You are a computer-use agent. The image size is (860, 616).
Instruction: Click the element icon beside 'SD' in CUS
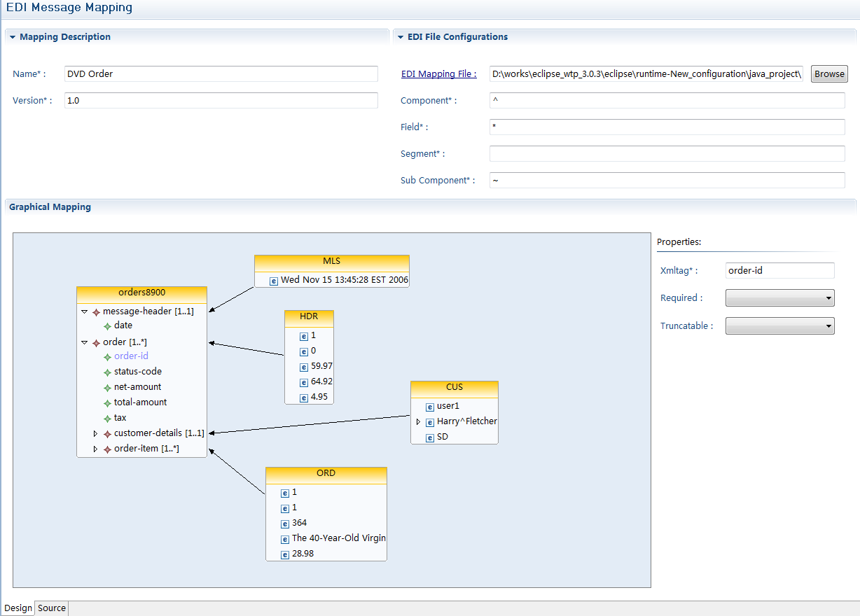coord(430,438)
